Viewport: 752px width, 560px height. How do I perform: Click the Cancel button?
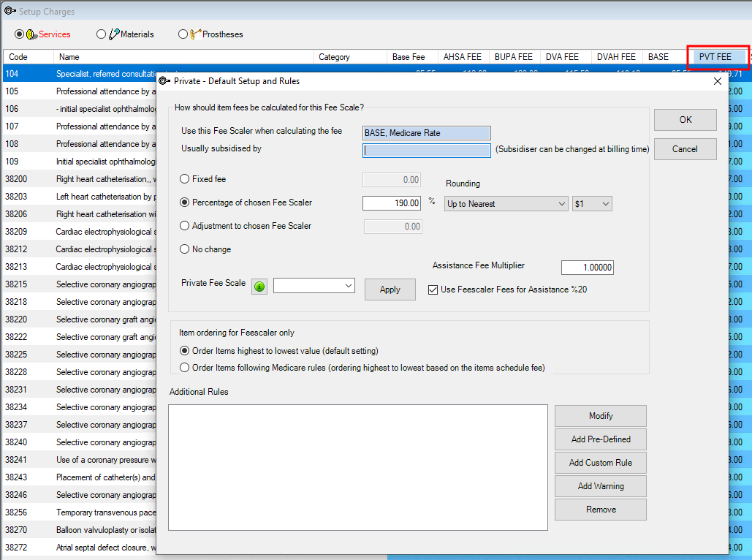pyautogui.click(x=685, y=148)
